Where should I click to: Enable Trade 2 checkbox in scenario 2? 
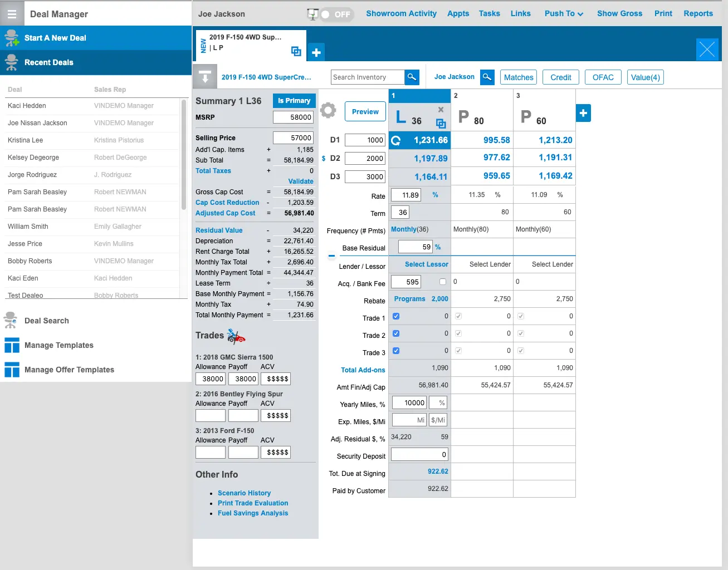(458, 333)
